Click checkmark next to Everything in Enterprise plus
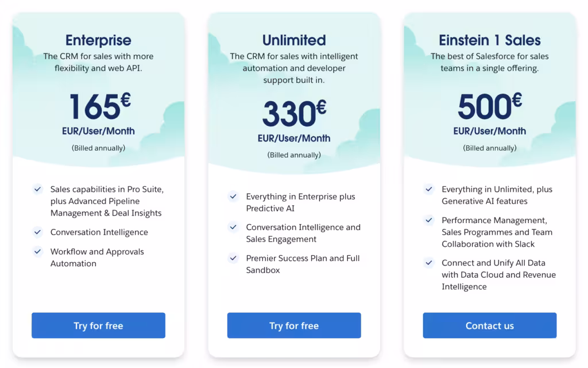588x368 pixels. click(x=233, y=197)
